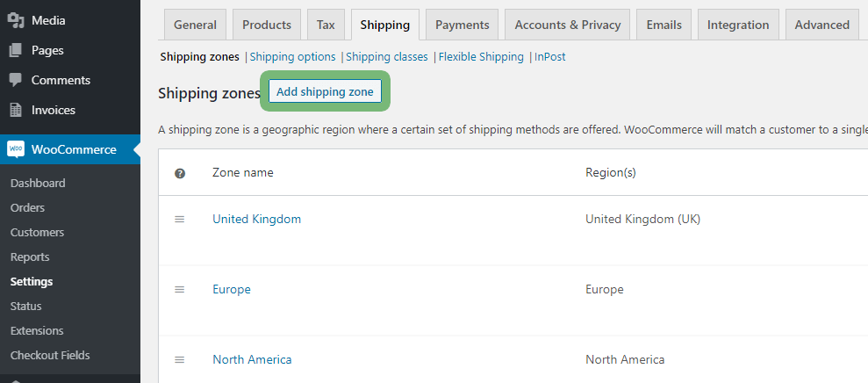Click drag handle icon for North America
The image size is (868, 383).
tap(179, 359)
